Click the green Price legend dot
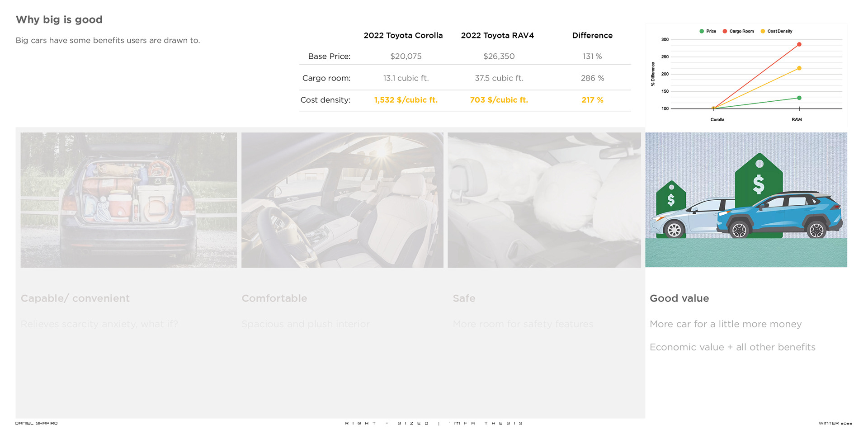The image size is (868, 434). click(702, 31)
